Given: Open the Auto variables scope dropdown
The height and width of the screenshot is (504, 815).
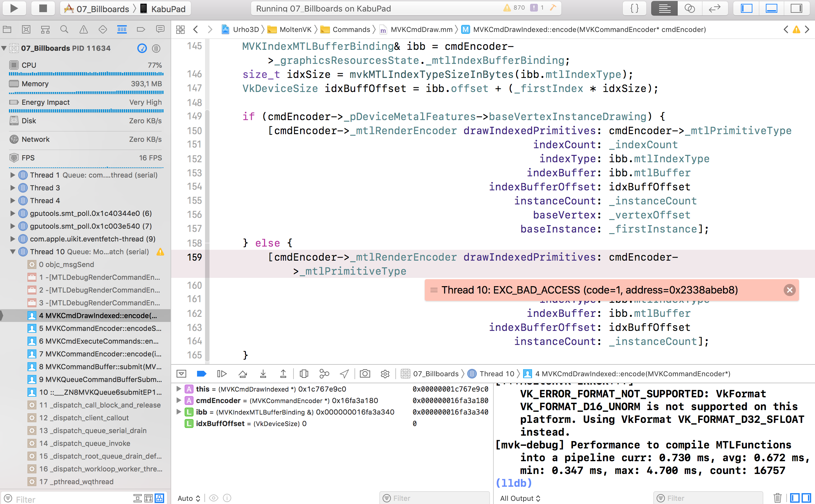Looking at the screenshot, I should point(189,498).
